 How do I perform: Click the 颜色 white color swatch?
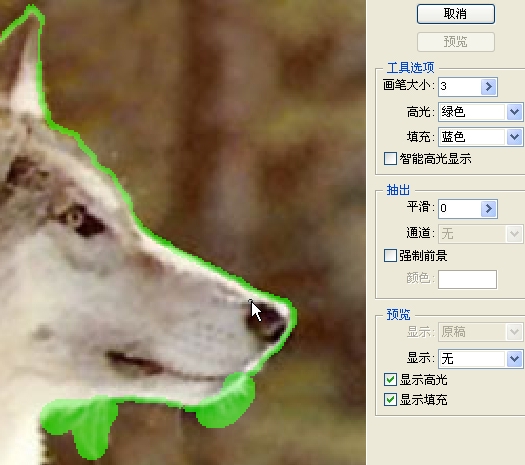click(467, 280)
